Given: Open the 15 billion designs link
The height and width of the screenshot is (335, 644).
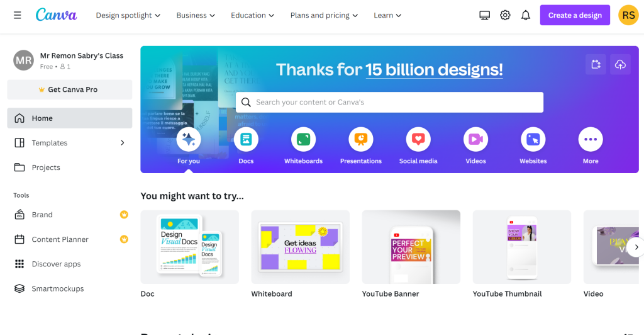Looking at the screenshot, I should click(434, 69).
